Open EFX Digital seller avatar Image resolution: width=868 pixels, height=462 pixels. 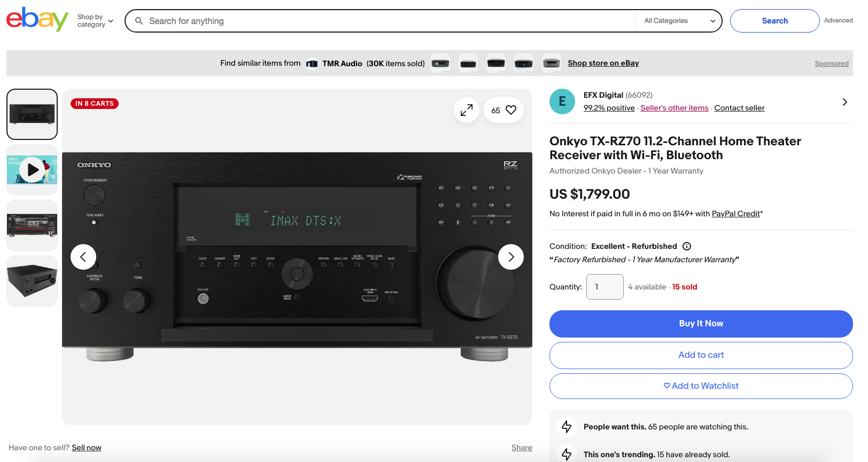pyautogui.click(x=562, y=101)
